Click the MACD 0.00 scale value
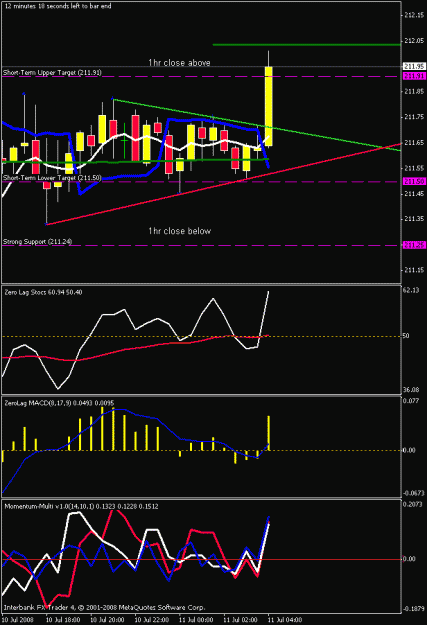This screenshot has height=625, width=427. click(x=409, y=450)
